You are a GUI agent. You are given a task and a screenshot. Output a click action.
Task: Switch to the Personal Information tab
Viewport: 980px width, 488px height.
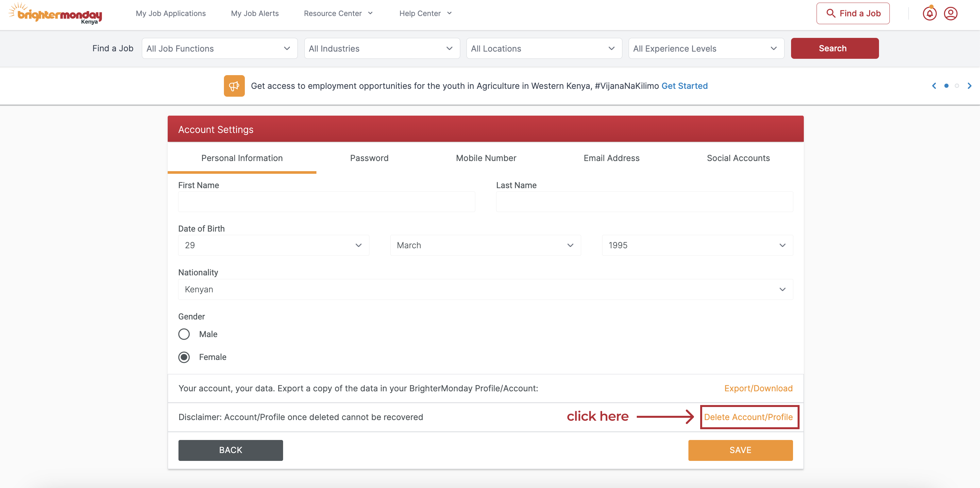coord(242,158)
